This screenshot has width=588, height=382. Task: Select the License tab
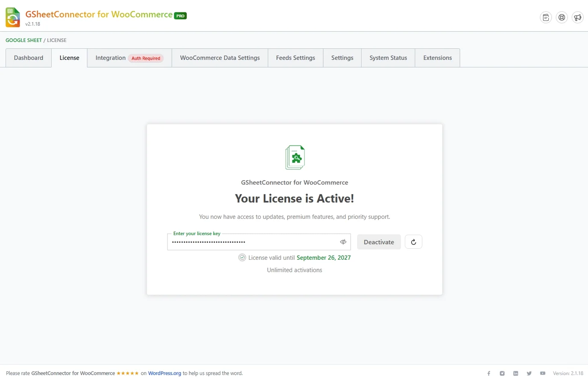[x=70, y=58]
